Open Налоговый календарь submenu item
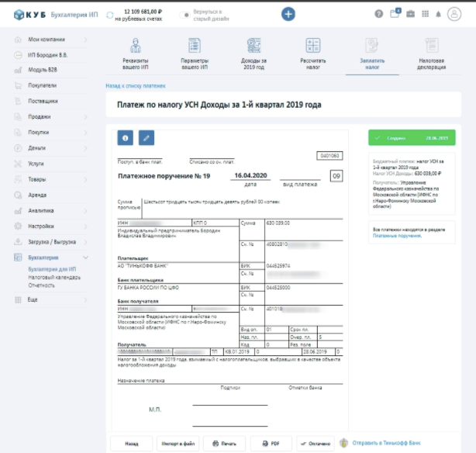Screen dimensions: 476x453 54,277
